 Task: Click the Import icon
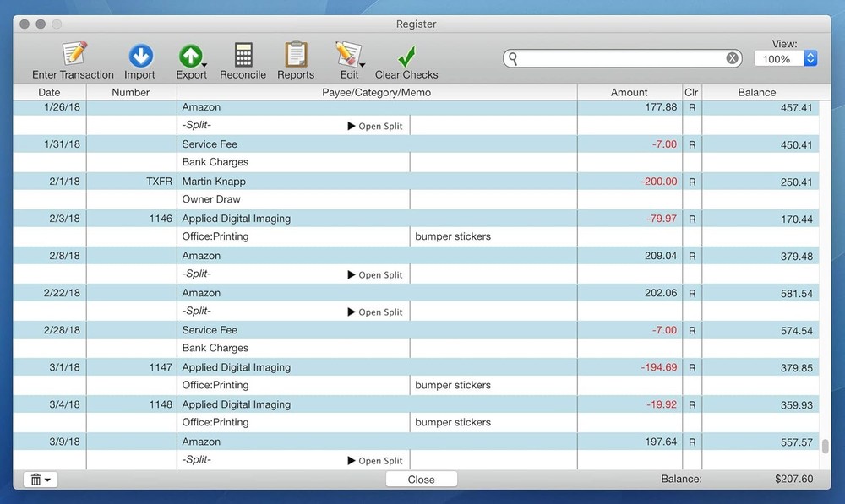pyautogui.click(x=139, y=52)
